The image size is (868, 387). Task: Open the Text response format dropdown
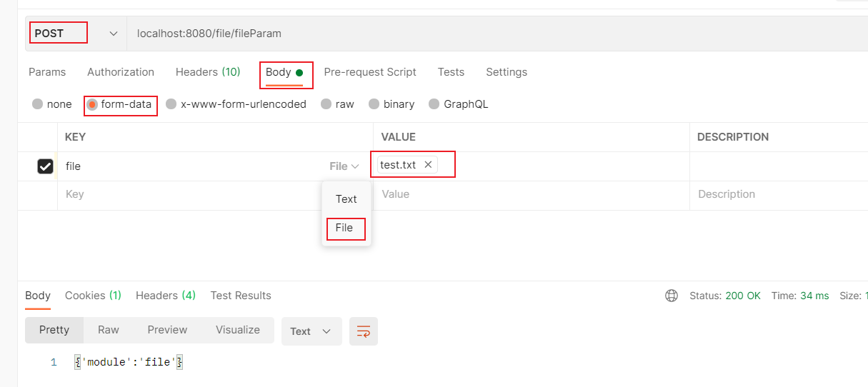(x=311, y=331)
